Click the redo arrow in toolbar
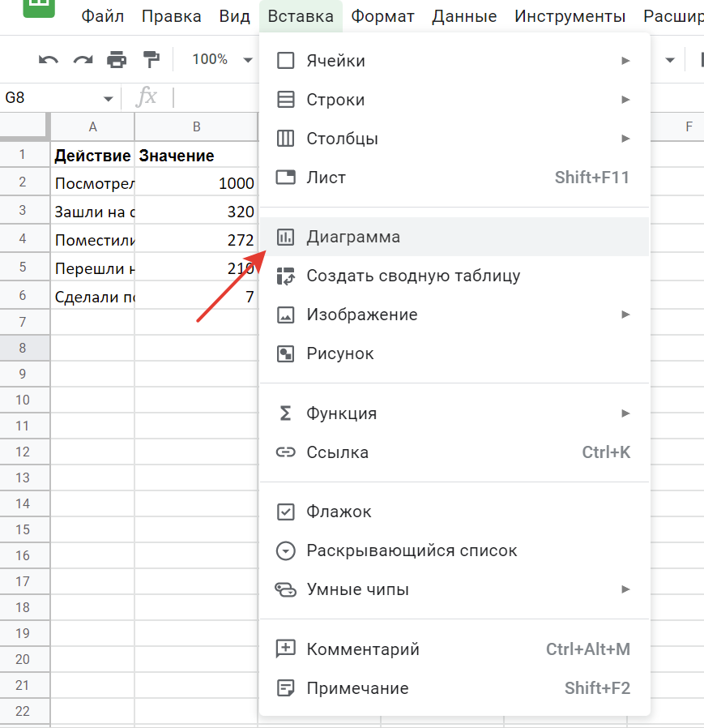Image resolution: width=704 pixels, height=728 pixels. pyautogui.click(x=83, y=59)
